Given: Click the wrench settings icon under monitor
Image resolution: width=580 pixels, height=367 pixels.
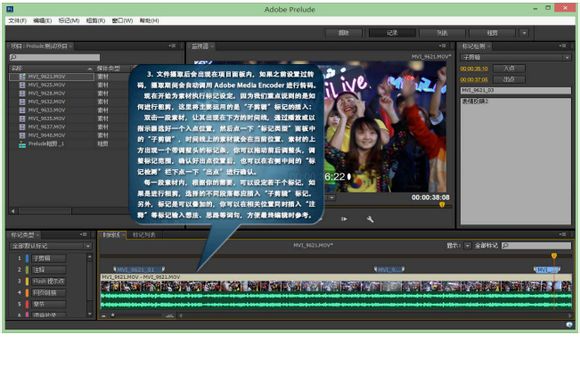Looking at the screenshot, I should click(x=370, y=219).
